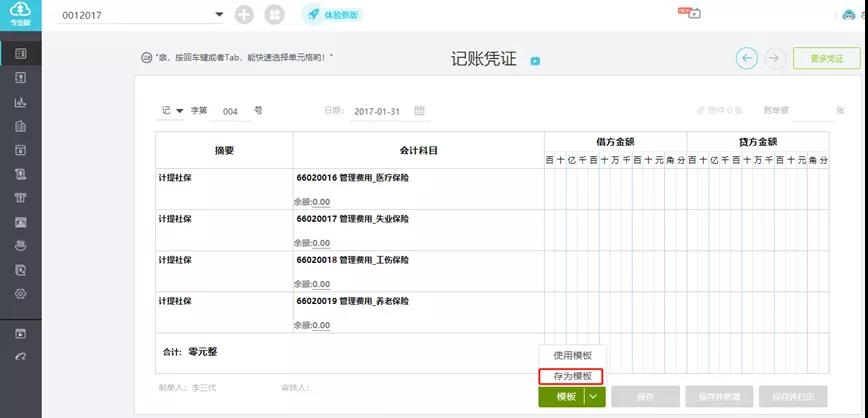Choose the 存为模板 menu option
This screenshot has height=418, width=868.
click(x=572, y=376)
